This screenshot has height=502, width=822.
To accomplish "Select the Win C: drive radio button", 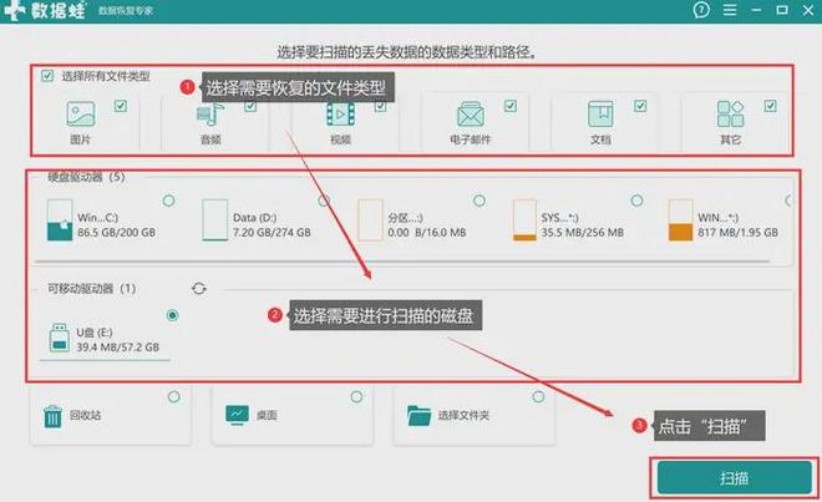I will (x=169, y=201).
